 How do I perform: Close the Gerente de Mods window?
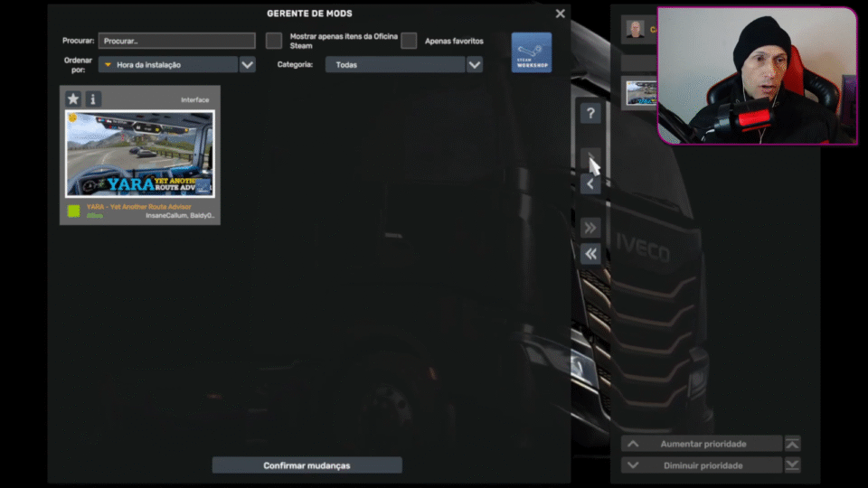(561, 14)
